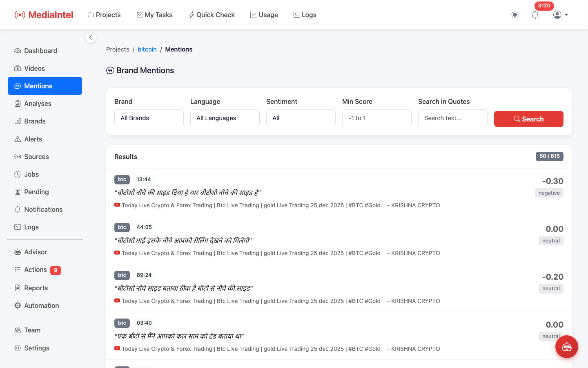The image size is (588, 368).
Task: Follow the bitcoin breadcrumb link
Action: (147, 49)
